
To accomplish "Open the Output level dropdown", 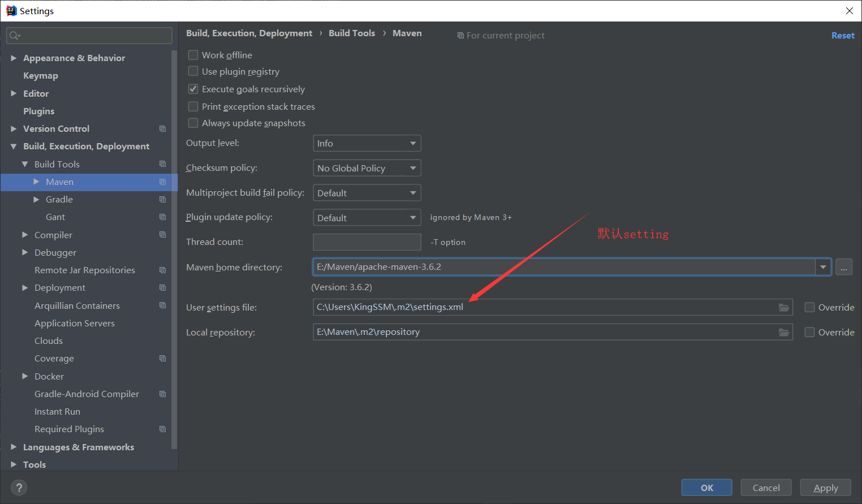I will (x=367, y=143).
